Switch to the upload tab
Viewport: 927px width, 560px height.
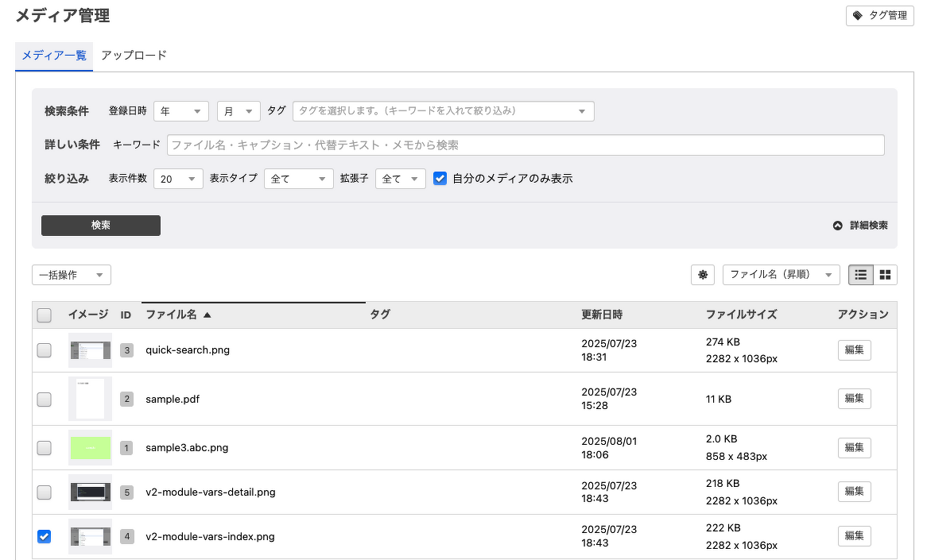coord(134,56)
